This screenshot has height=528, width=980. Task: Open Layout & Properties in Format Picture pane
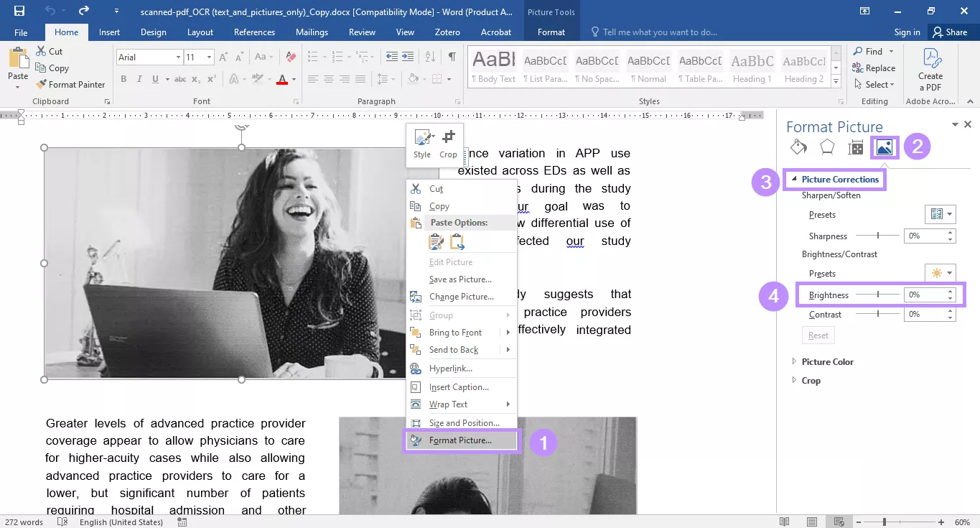pos(856,147)
